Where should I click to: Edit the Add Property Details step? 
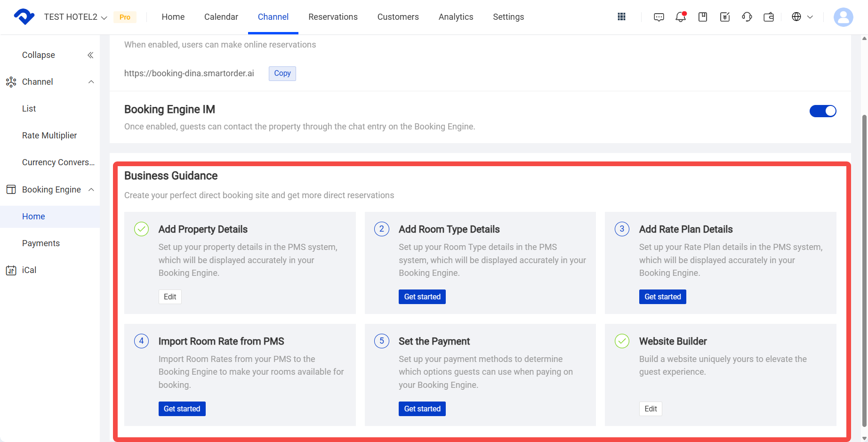point(170,297)
